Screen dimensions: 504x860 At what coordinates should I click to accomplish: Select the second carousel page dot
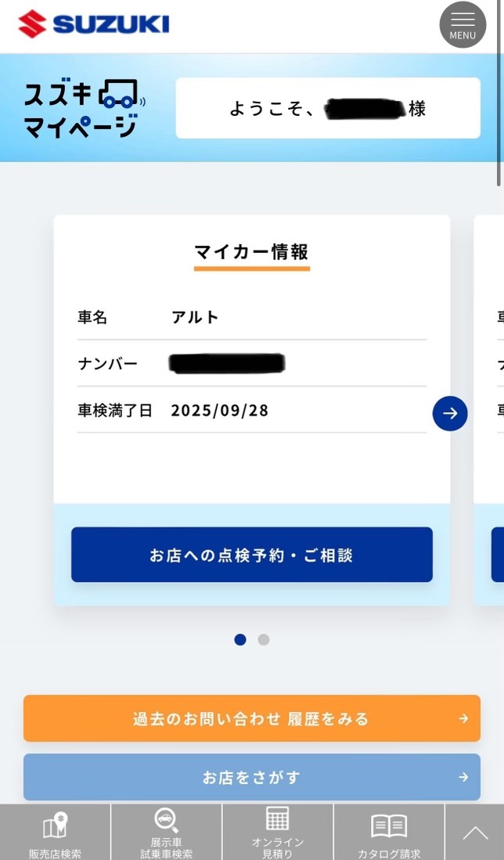pos(264,639)
